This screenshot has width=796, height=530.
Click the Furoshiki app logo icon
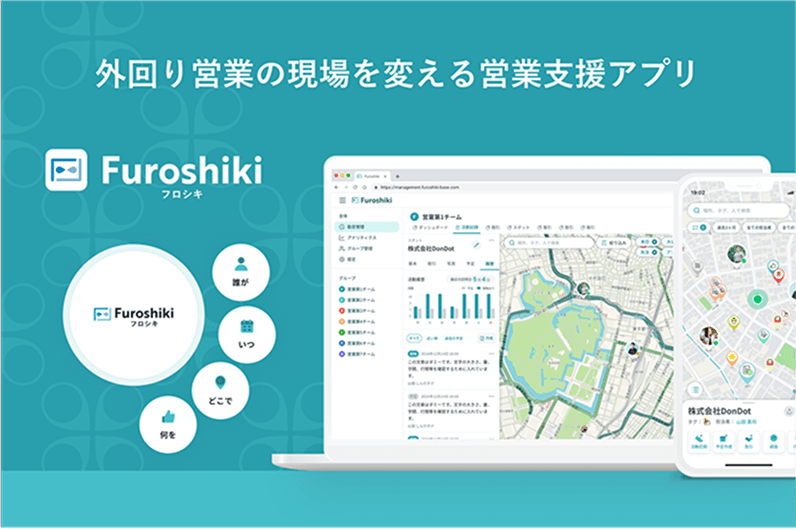pyautogui.click(x=67, y=170)
